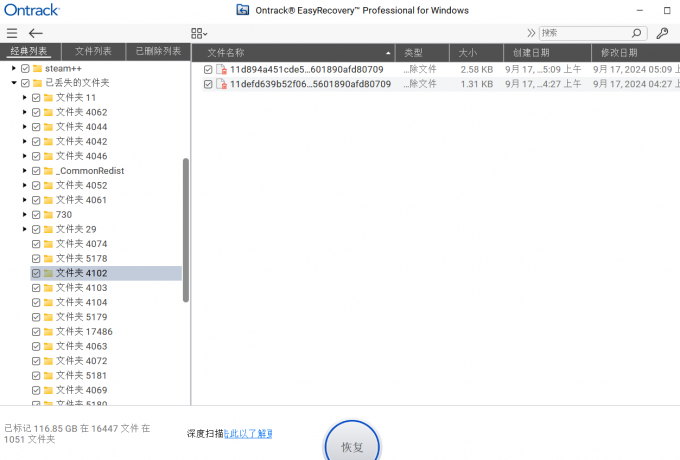Collapse the 已丢失的文件夹 tree node

[x=14, y=82]
